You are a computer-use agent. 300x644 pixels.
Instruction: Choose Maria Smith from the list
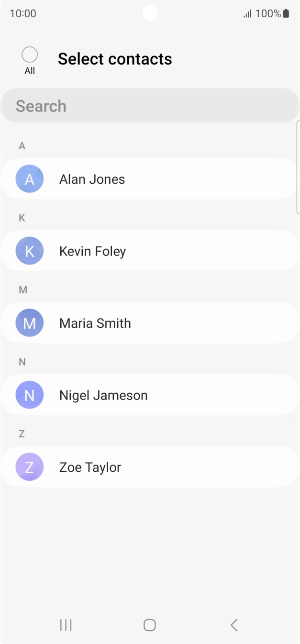[x=95, y=323]
